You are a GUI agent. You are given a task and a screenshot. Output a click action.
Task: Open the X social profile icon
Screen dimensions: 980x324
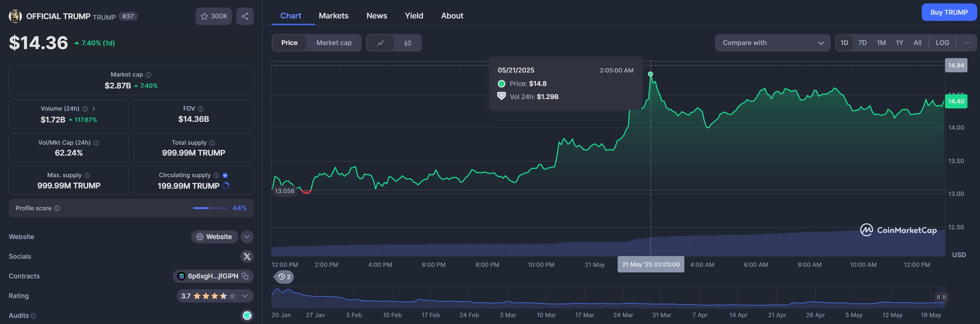click(247, 257)
